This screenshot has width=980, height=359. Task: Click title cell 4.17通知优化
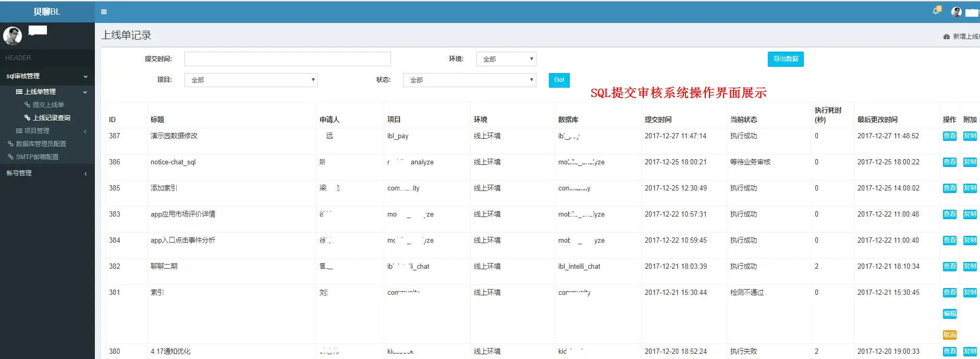click(x=170, y=351)
